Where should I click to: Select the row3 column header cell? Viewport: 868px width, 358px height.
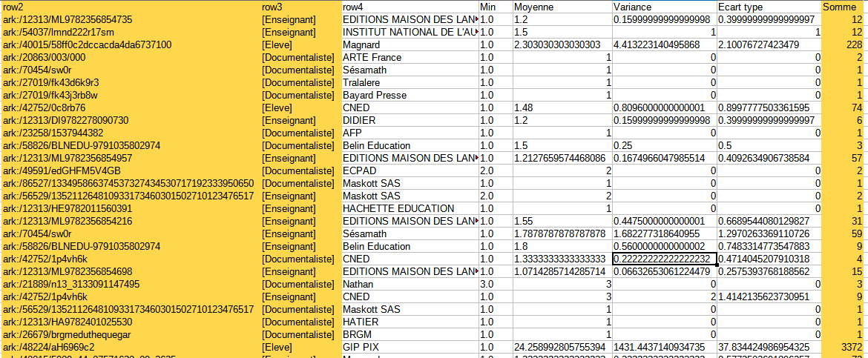point(300,7)
